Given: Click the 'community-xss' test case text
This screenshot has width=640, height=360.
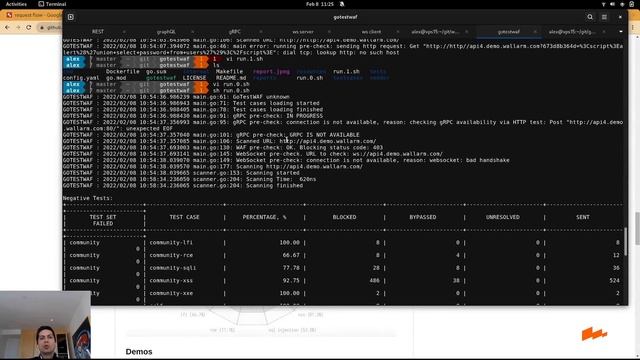Looking at the screenshot, I should click(171, 280).
